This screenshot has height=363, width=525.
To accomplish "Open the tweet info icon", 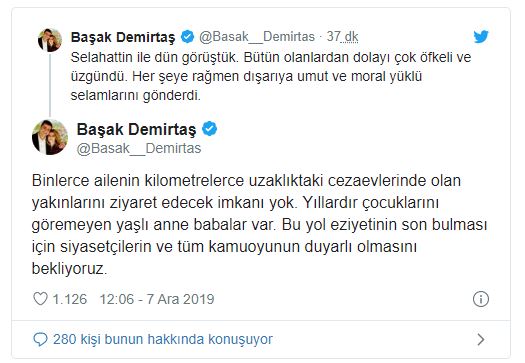I will tap(481, 299).
